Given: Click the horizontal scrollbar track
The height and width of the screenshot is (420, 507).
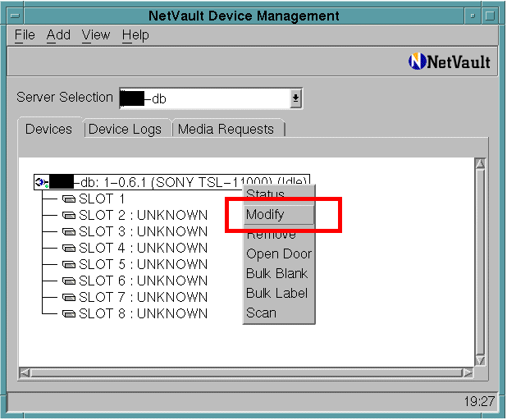Looking at the screenshot, I should [x=246, y=372].
